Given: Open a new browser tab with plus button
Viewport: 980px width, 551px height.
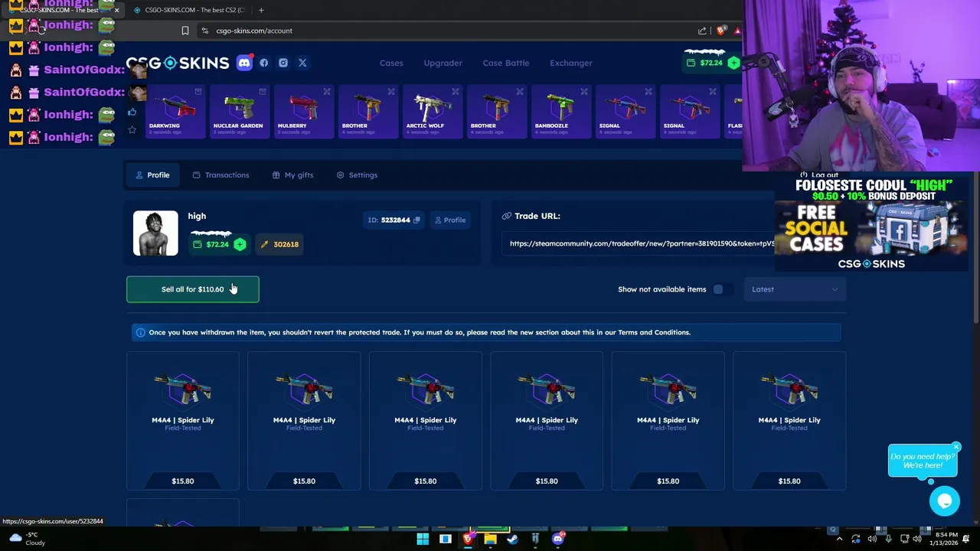Looking at the screenshot, I should coord(261,10).
